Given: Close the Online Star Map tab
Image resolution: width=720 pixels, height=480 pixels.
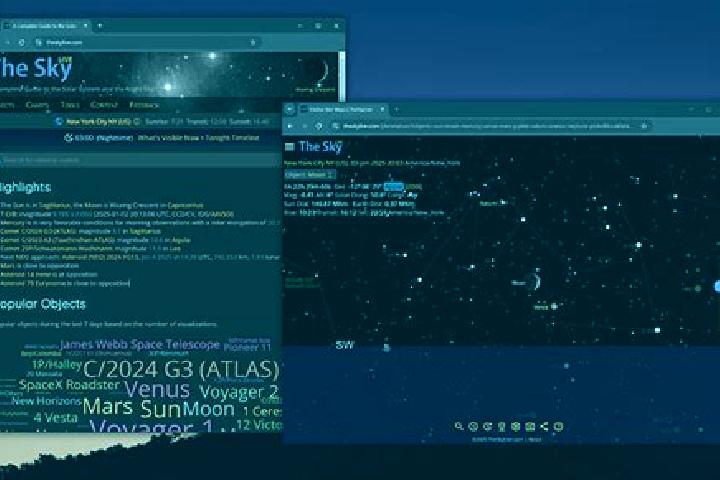Looking at the screenshot, I should click(x=382, y=110).
